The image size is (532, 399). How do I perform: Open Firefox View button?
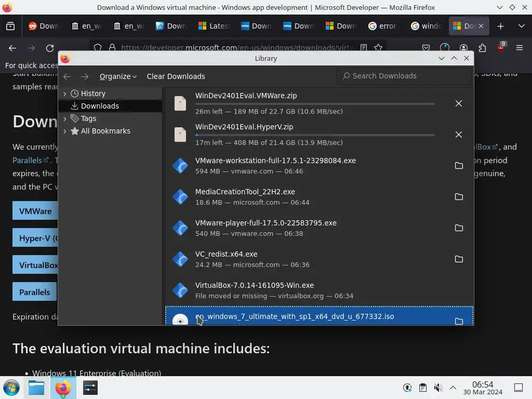click(x=10, y=26)
